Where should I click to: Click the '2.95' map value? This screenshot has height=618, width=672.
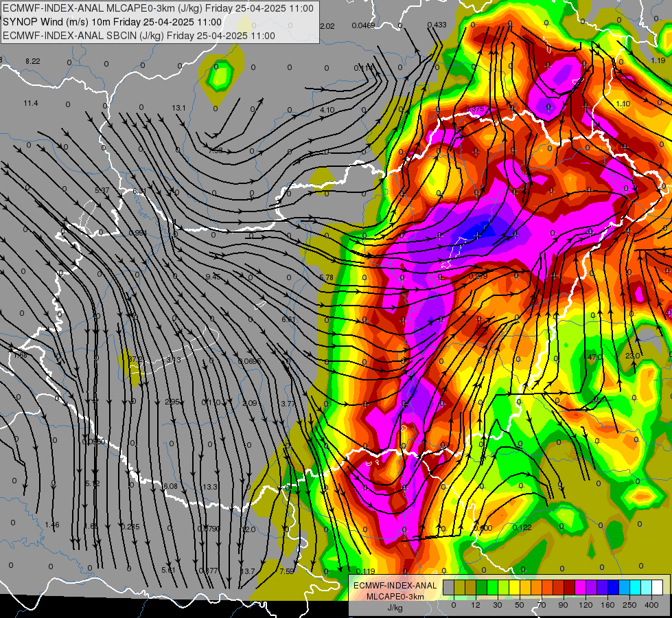coord(172,402)
